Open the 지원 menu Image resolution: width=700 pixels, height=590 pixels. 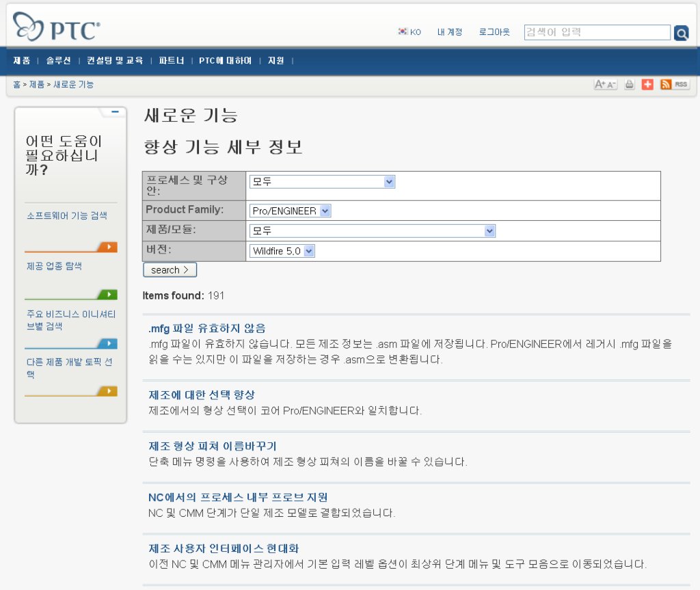coord(276,60)
